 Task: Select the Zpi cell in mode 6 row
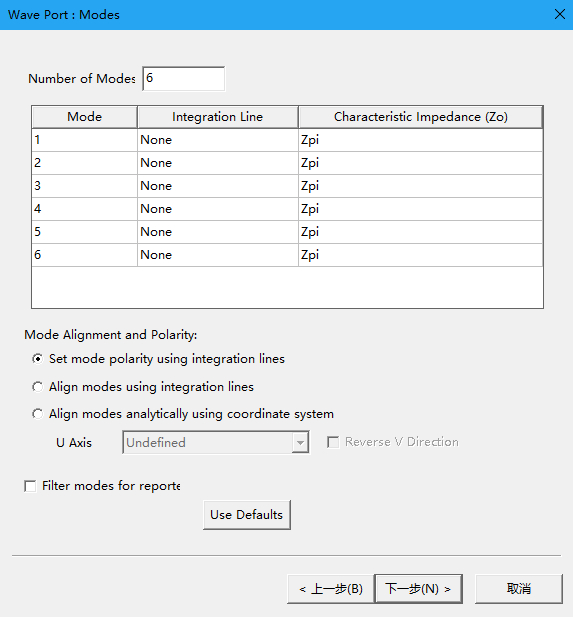click(421, 255)
